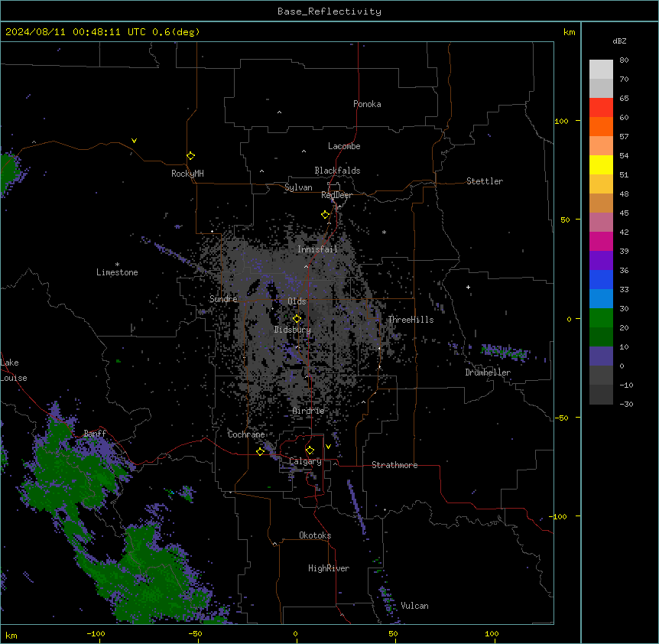The height and width of the screenshot is (644, 659).
Task: Click the dBZ legend heading
Action: coord(619,41)
